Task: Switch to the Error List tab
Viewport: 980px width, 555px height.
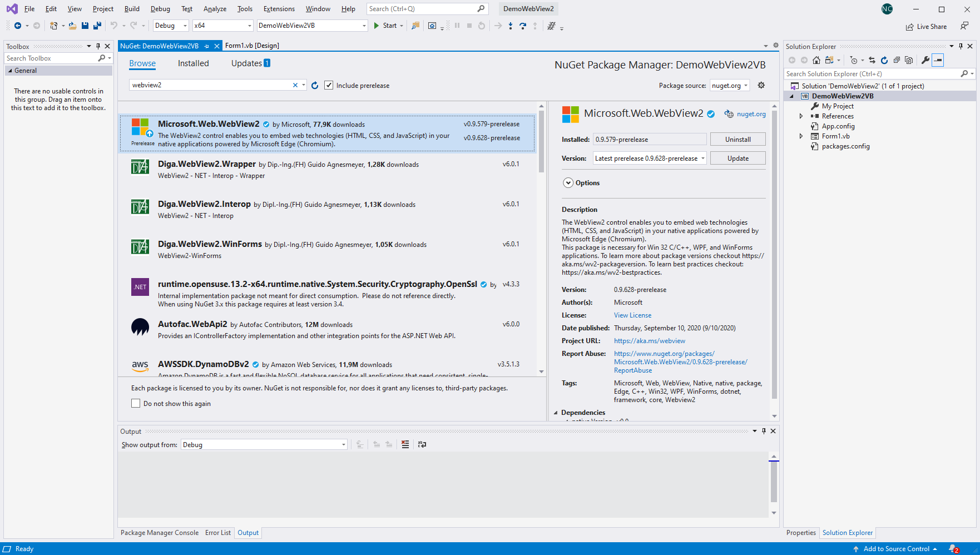Action: [218, 533]
